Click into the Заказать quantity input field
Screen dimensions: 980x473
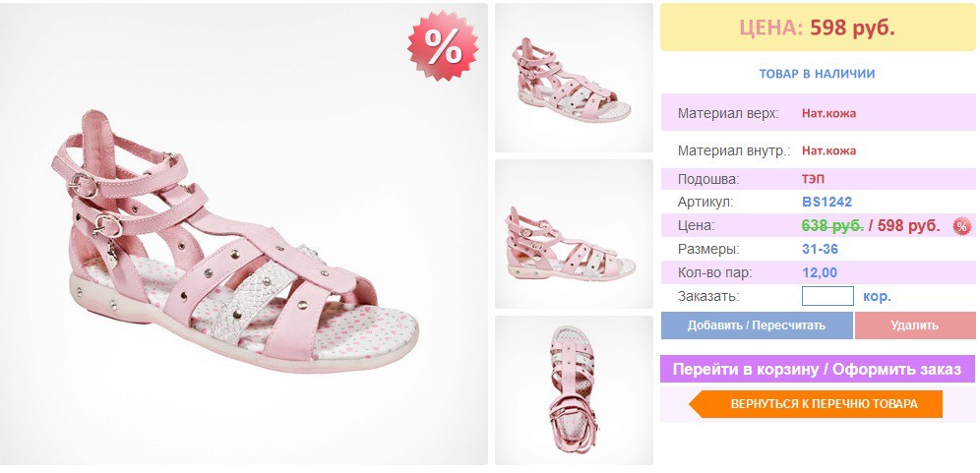(x=827, y=296)
